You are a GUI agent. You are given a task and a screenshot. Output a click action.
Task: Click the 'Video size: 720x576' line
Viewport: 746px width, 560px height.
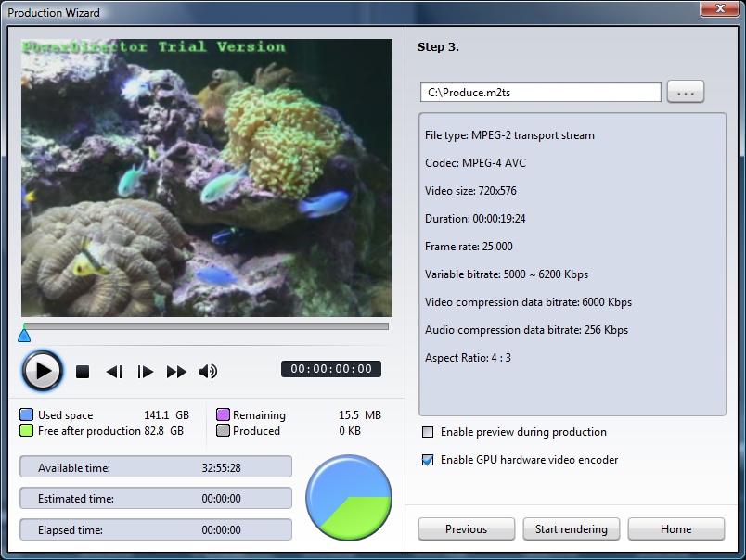pyautogui.click(x=470, y=191)
